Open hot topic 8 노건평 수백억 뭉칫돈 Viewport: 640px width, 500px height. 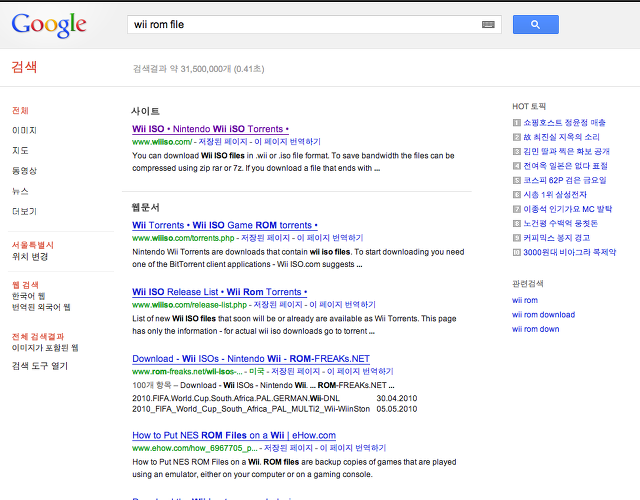pyautogui.click(x=560, y=223)
